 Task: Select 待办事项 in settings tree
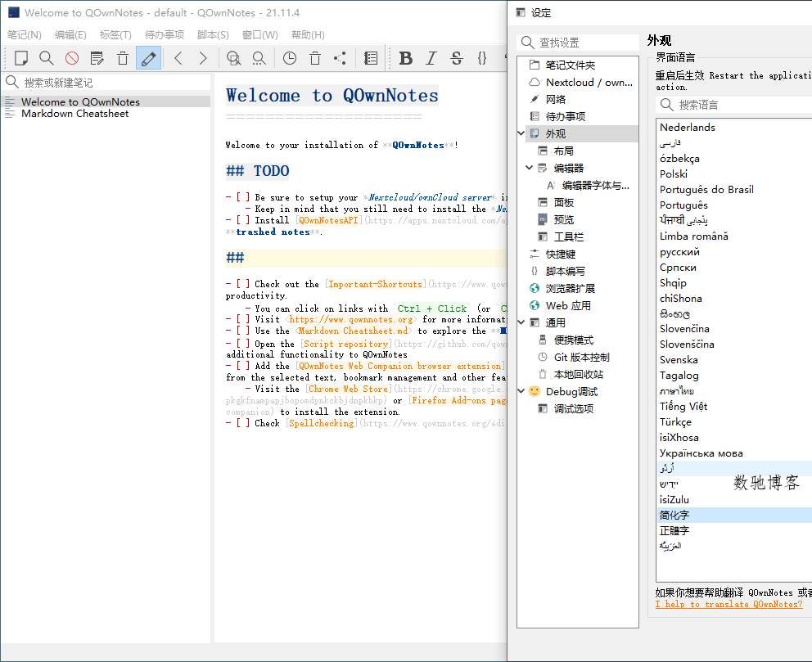pos(565,116)
